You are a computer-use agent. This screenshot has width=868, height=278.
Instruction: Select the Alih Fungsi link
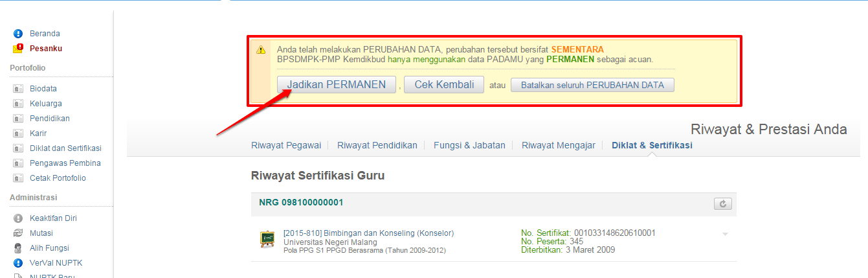pyautogui.click(x=49, y=248)
